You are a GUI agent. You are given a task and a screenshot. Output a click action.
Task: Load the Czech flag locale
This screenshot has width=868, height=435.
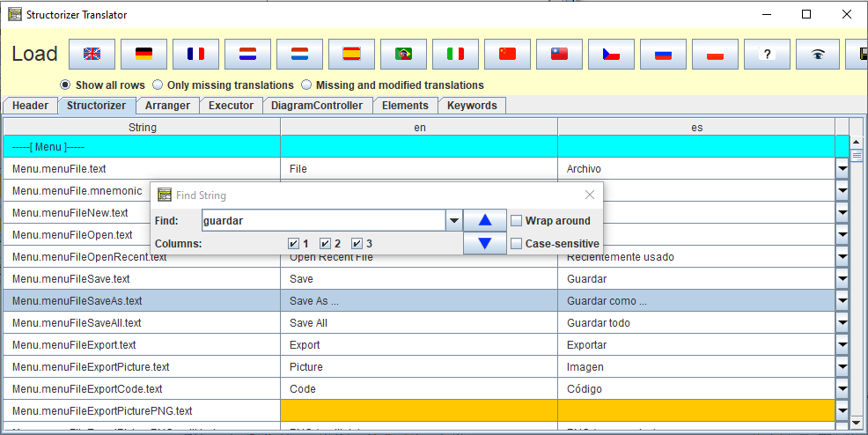tap(611, 54)
